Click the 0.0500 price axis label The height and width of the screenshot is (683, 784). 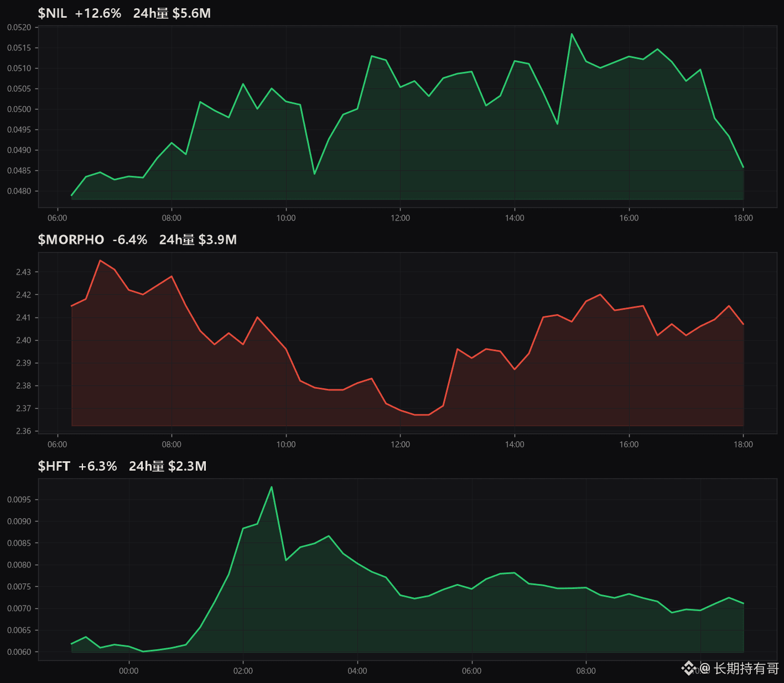[x=19, y=110]
